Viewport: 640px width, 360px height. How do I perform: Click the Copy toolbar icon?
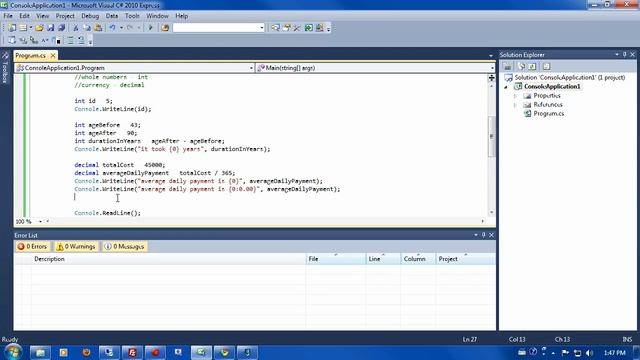pyautogui.click(x=87, y=28)
